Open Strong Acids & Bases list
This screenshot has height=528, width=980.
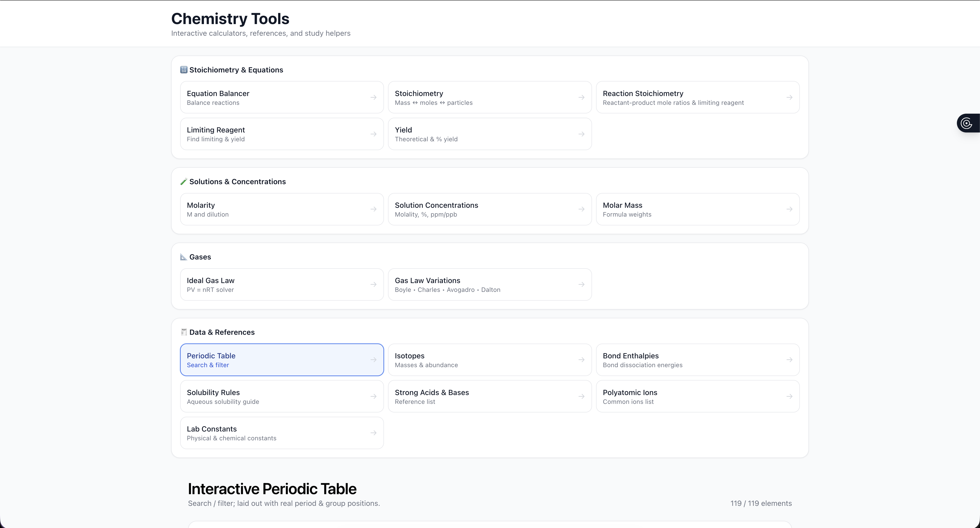tap(489, 396)
